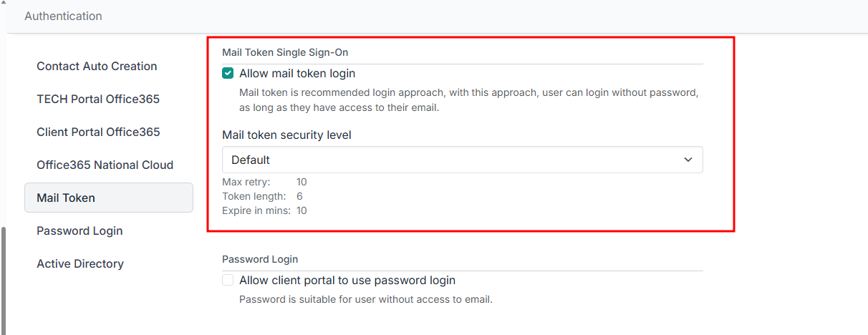
Task: Select TECH Portal Office365 in sidebar
Action: tap(98, 99)
